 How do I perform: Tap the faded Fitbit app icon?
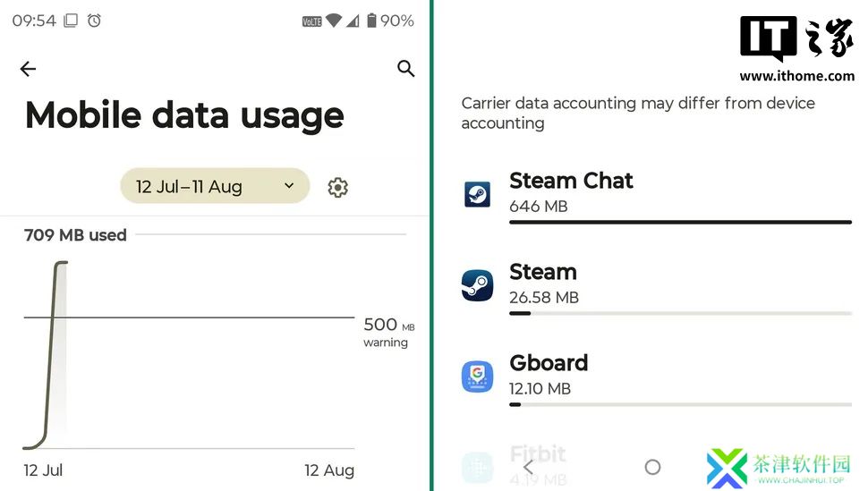(477, 468)
